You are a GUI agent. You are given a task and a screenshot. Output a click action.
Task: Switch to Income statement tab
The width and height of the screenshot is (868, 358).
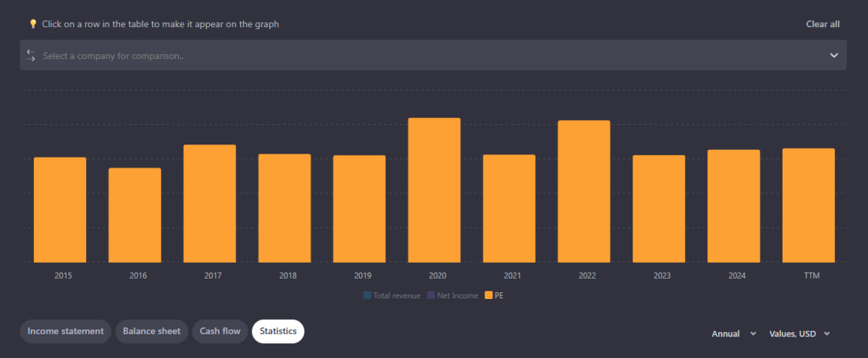(x=65, y=332)
